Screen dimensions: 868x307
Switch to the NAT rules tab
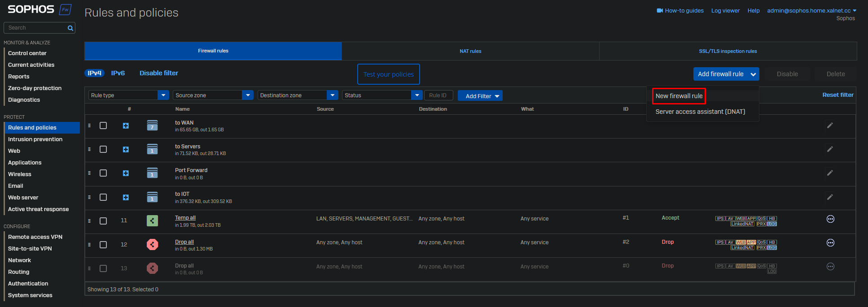click(470, 51)
